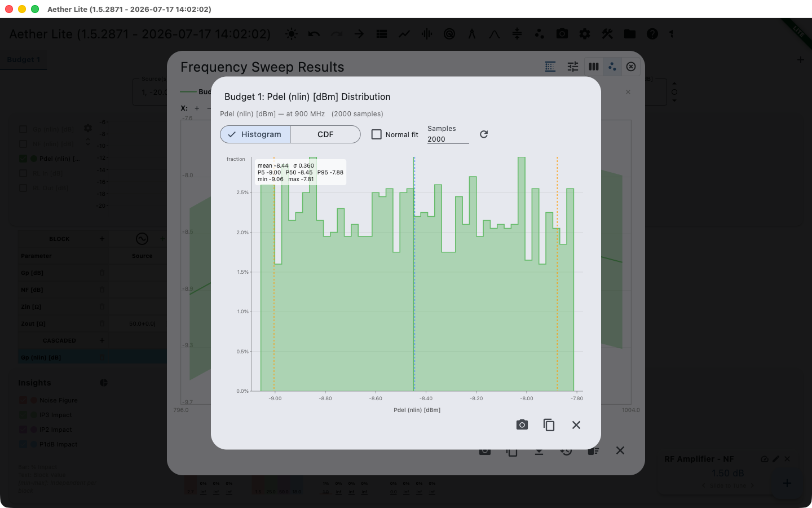The height and width of the screenshot is (508, 812).
Task: Regenerate samples with the refresh icon
Action: point(484,134)
